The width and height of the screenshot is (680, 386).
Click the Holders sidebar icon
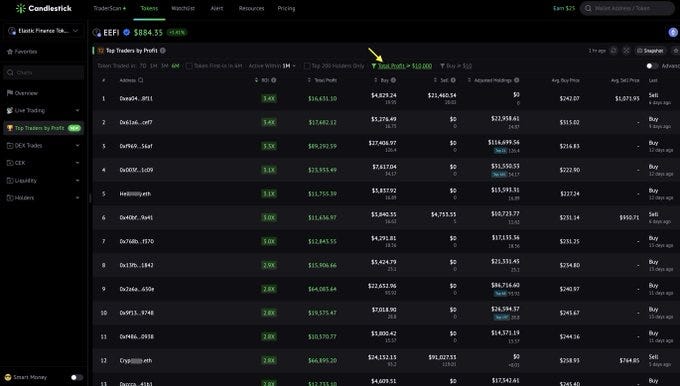[10, 198]
